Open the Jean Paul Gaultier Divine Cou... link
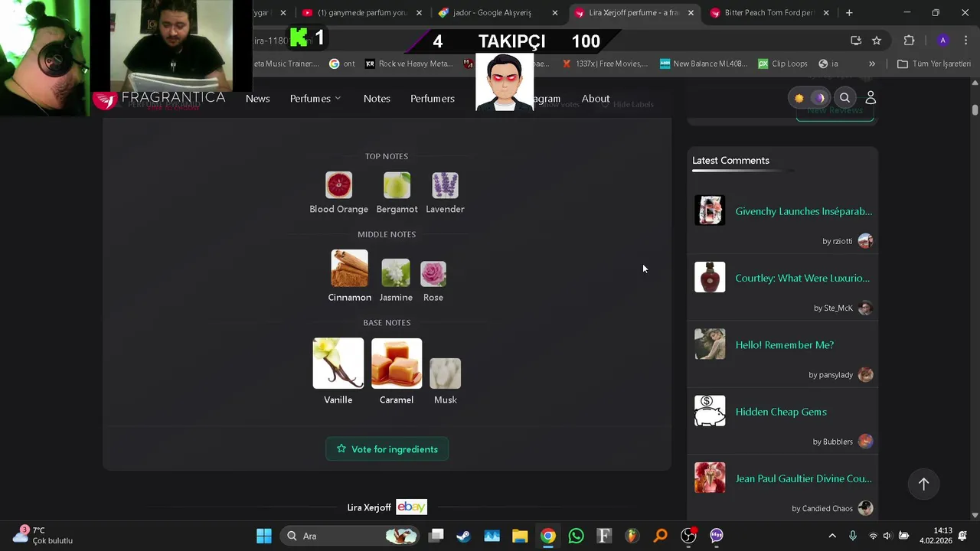This screenshot has height=551, width=980. click(803, 478)
